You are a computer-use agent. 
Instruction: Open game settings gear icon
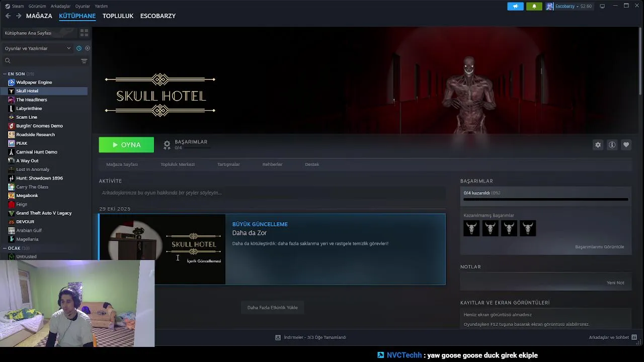(x=598, y=145)
